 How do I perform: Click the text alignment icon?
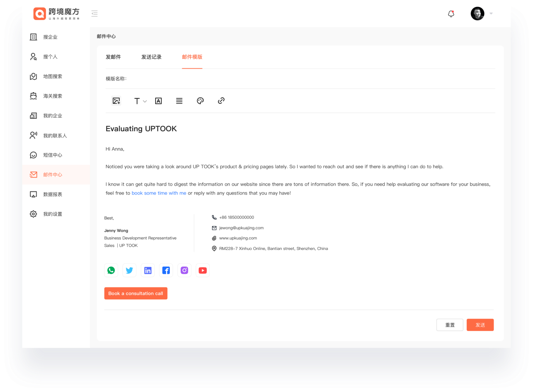click(179, 101)
